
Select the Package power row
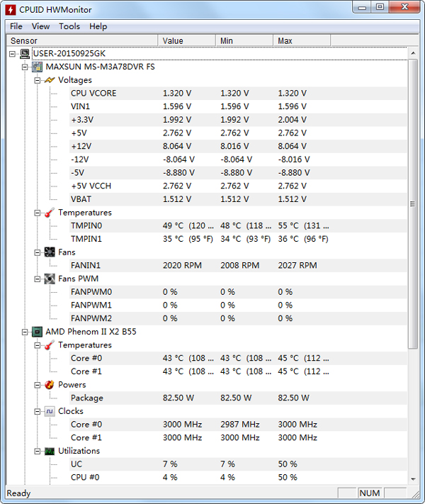click(239, 398)
